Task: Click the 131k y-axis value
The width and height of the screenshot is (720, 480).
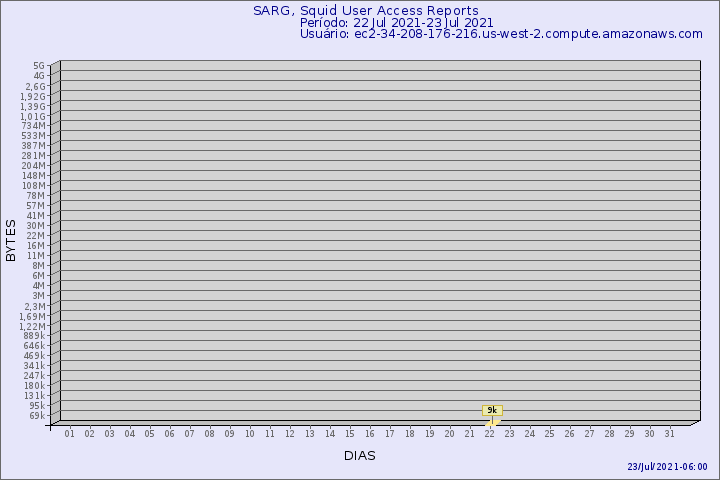Action: click(x=34, y=395)
